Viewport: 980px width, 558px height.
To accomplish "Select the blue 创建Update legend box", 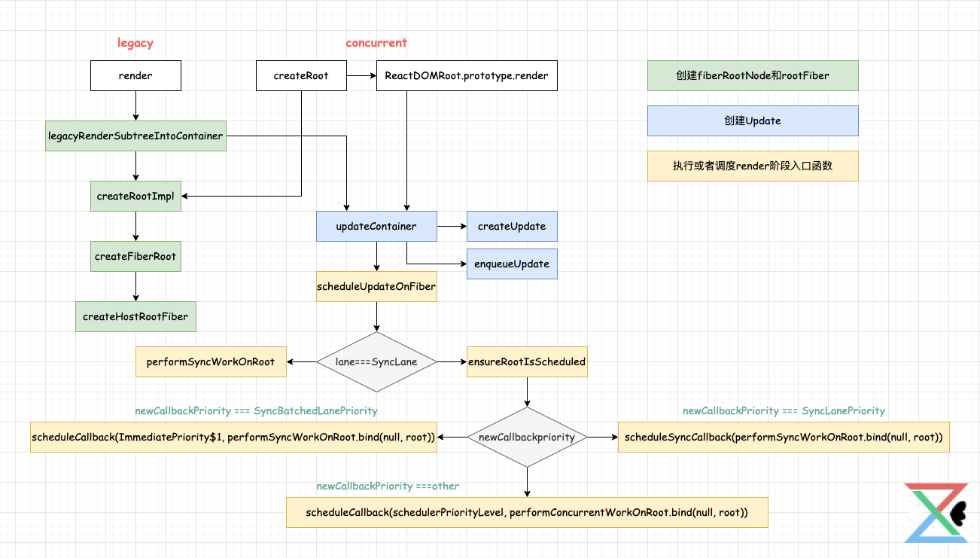I will tap(753, 121).
